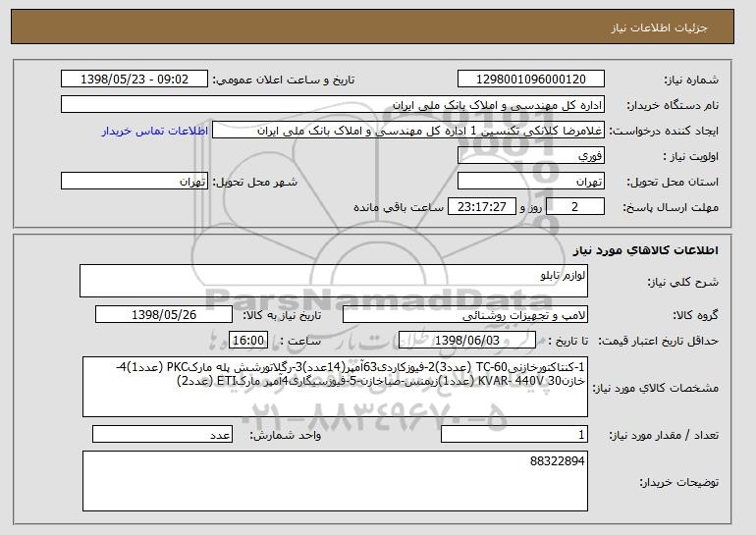Click the شماره نیاز label
Viewport: 756px width, 535px height.
click(691, 80)
